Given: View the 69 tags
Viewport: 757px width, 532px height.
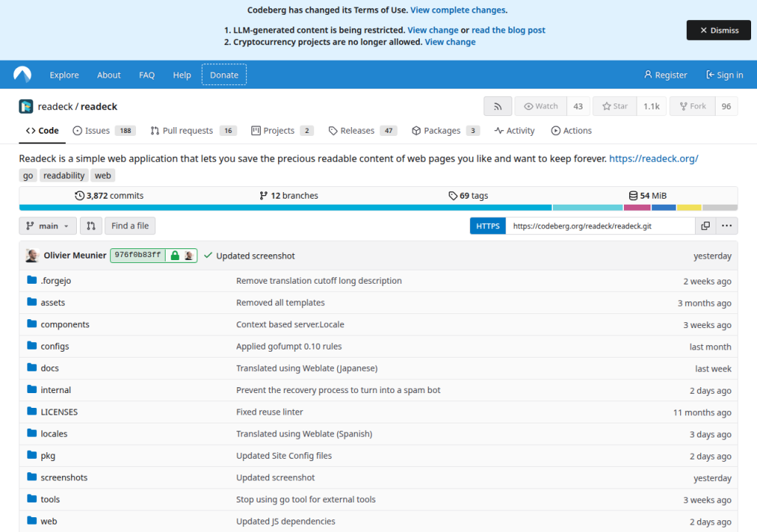Looking at the screenshot, I should (468, 196).
